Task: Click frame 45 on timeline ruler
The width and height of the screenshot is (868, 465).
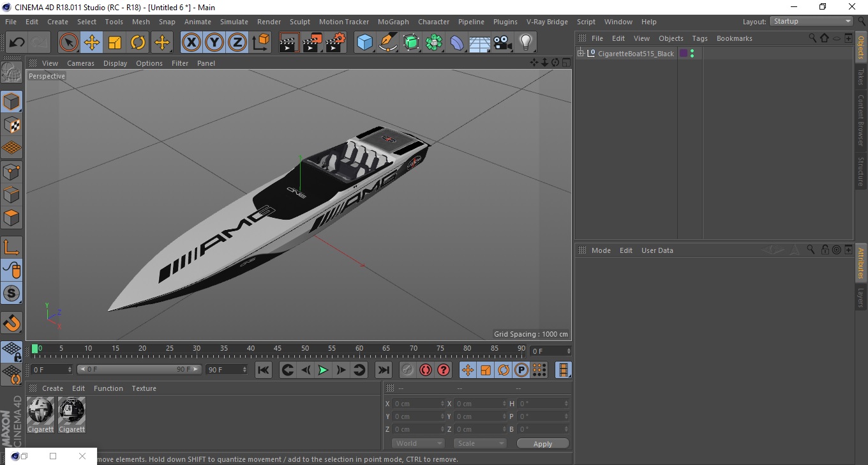Action: pyautogui.click(x=278, y=349)
